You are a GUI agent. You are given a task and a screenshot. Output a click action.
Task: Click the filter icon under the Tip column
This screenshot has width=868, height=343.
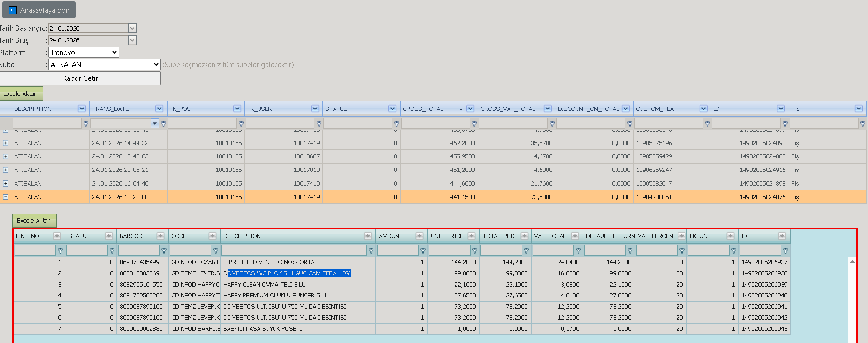coord(862,124)
